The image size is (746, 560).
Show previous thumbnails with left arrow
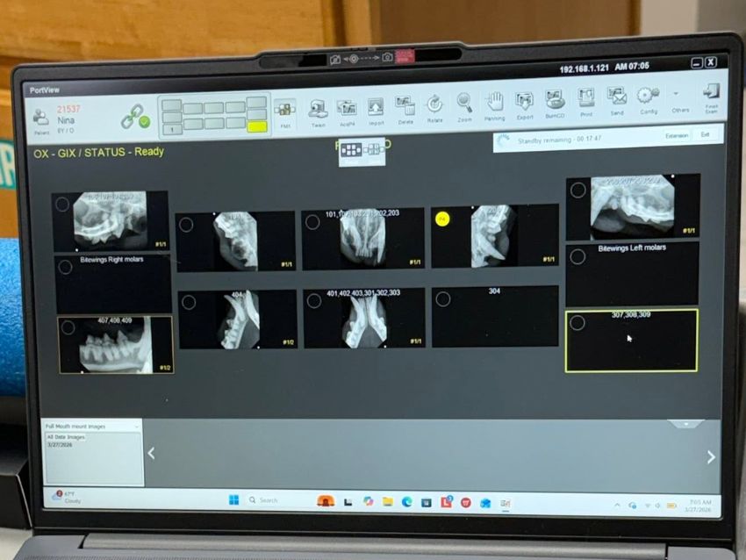[151, 454]
